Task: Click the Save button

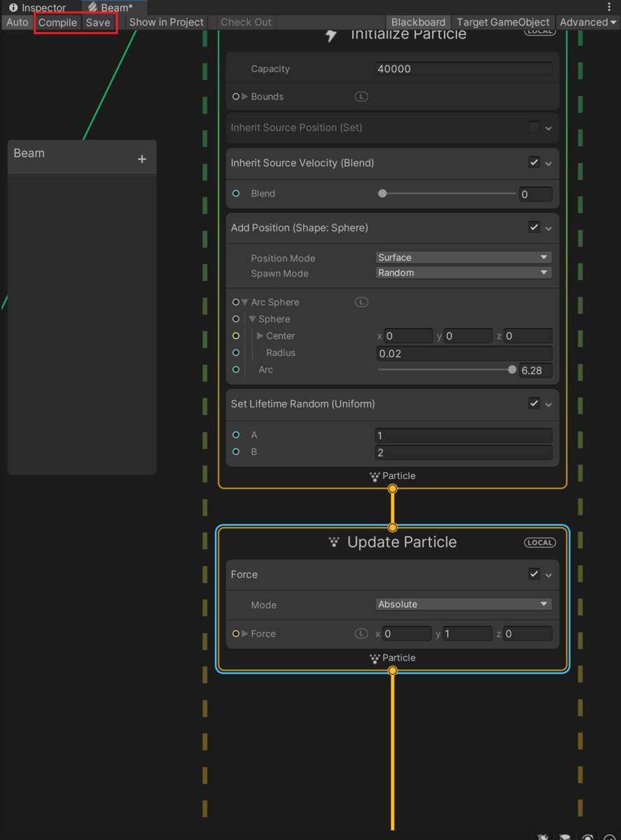Action: pos(98,22)
